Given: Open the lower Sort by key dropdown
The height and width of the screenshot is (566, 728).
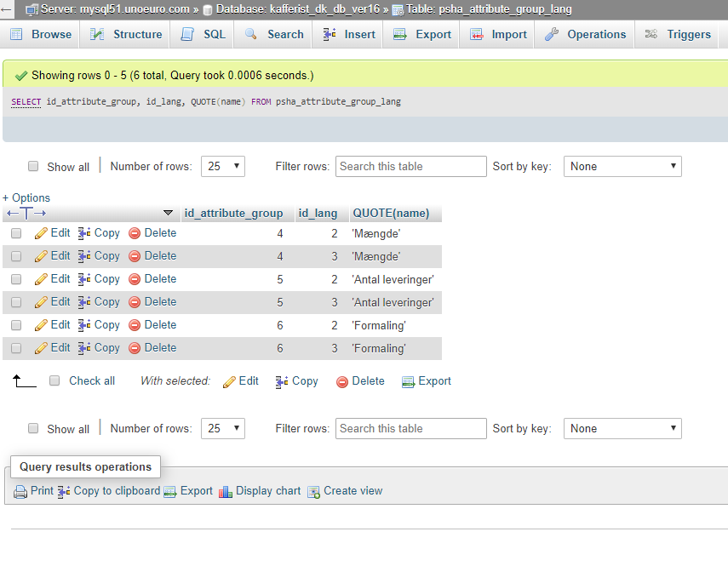Looking at the screenshot, I should [x=622, y=428].
